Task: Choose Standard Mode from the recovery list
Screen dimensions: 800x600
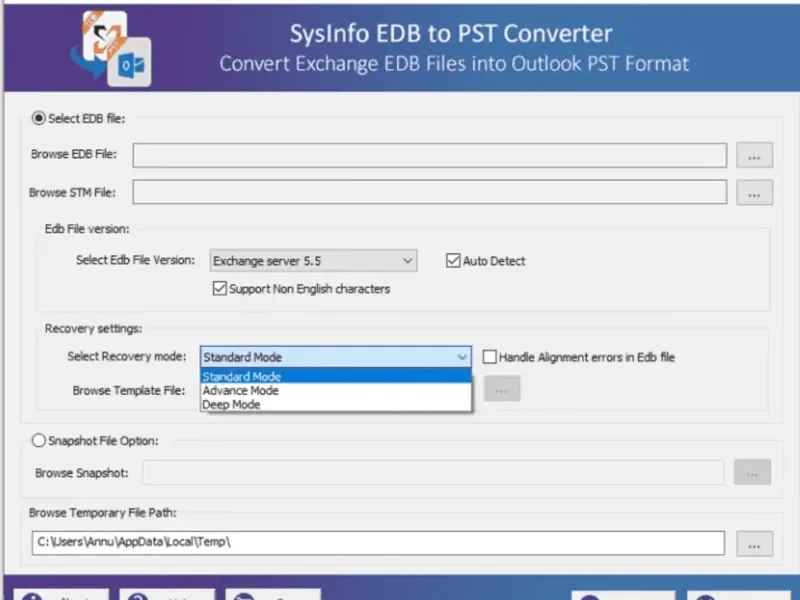Action: click(x=336, y=377)
